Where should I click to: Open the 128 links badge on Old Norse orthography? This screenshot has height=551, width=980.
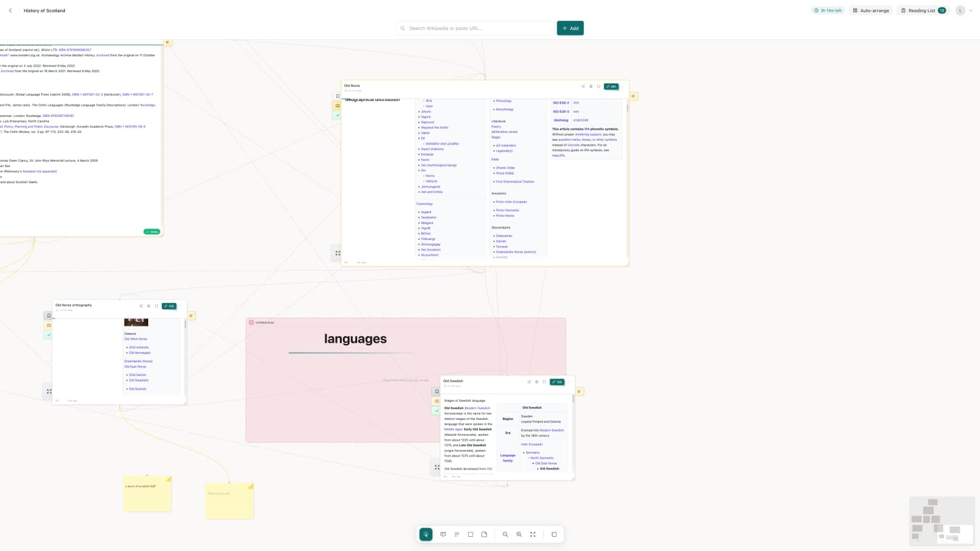(x=169, y=306)
